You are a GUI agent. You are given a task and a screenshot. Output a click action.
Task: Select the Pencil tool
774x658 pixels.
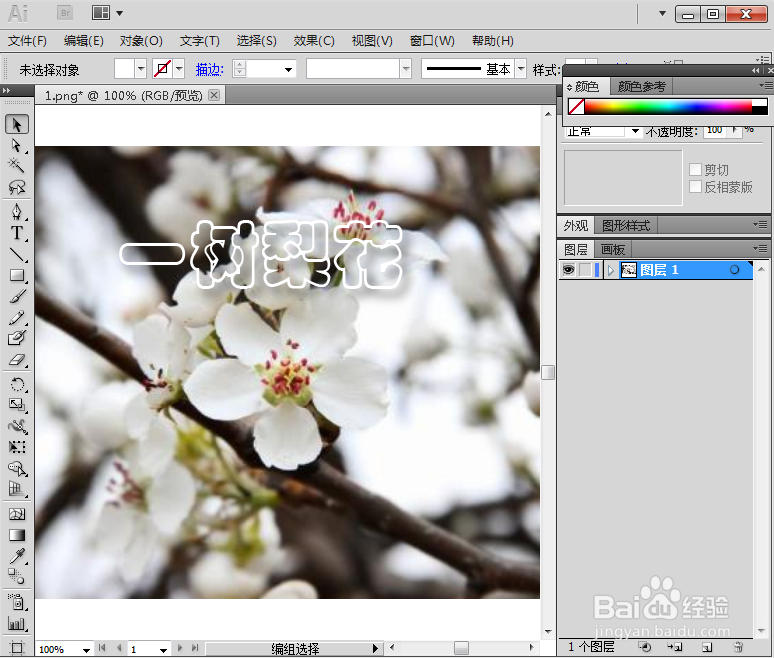click(17, 317)
